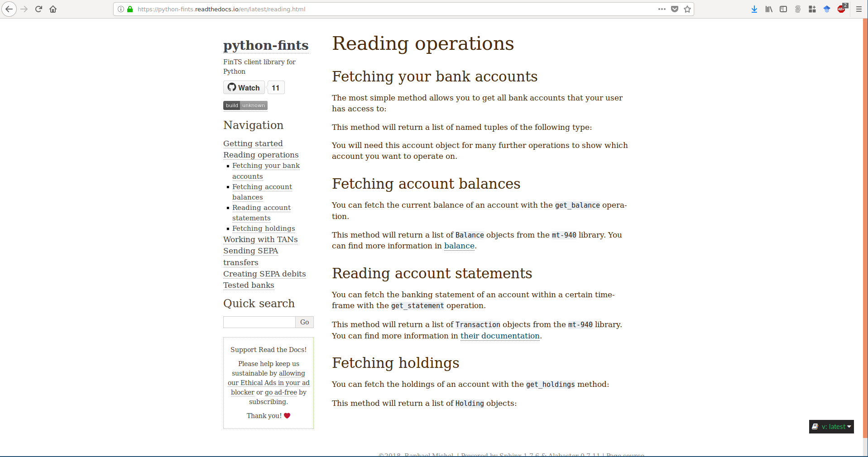The height and width of the screenshot is (457, 868).
Task: Reload the current page
Action: pyautogui.click(x=38, y=9)
